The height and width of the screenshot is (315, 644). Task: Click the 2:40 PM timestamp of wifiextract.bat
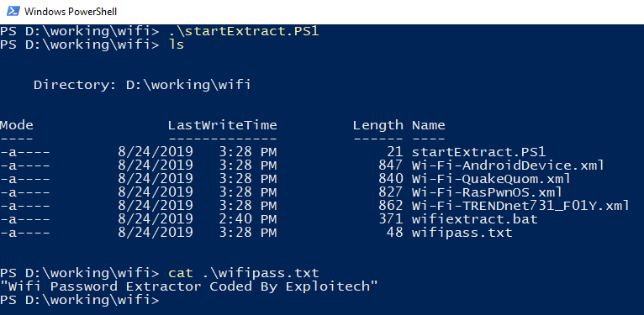click(x=247, y=219)
